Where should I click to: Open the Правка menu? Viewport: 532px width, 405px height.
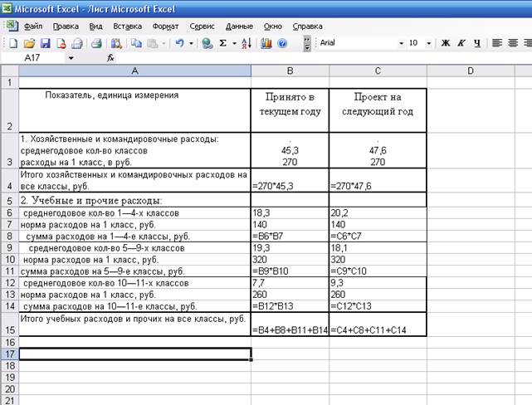click(66, 26)
